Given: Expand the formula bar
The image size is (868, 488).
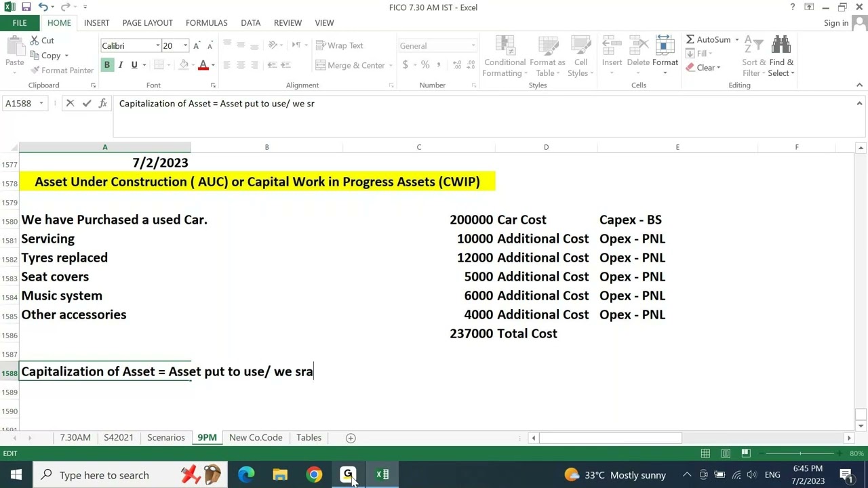Looking at the screenshot, I should (x=859, y=104).
